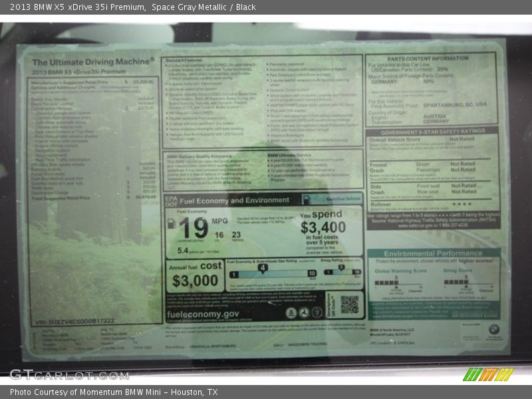Click the highway MPG value "23"
Viewport: 532px width, 399px height.
[236, 235]
